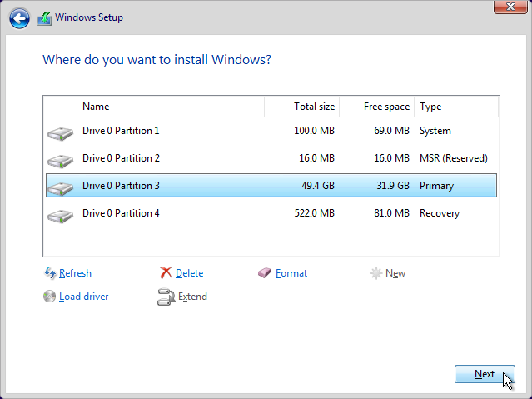Click the 81.0 MB free space cell

click(391, 213)
